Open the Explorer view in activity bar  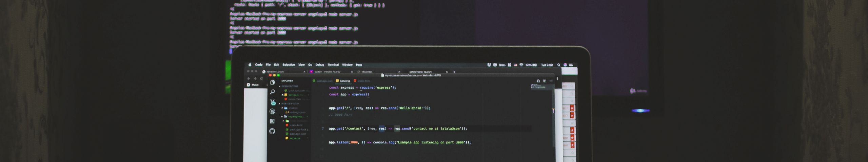[x=272, y=82]
